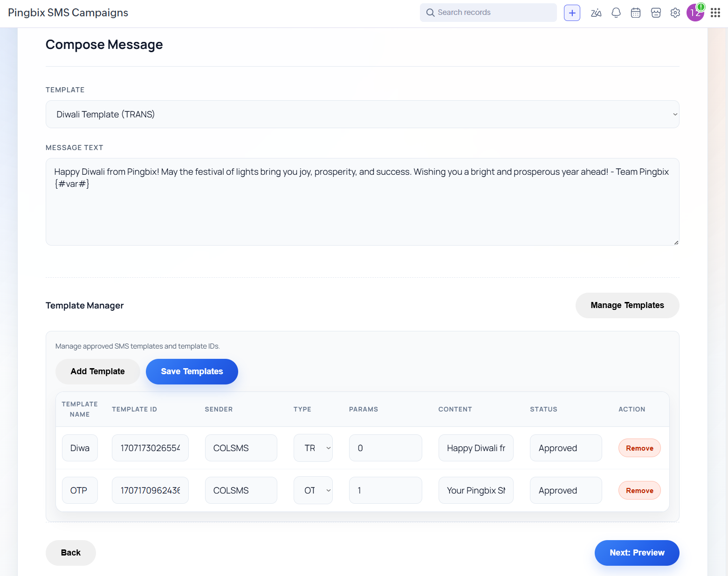Click the Pingbix SMS Campaigns title
728x576 pixels.
68,13
